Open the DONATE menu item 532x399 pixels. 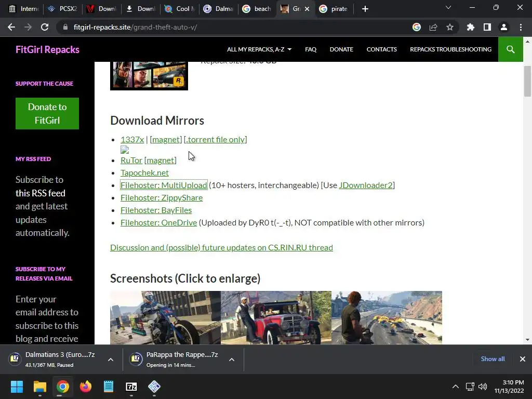(x=341, y=49)
